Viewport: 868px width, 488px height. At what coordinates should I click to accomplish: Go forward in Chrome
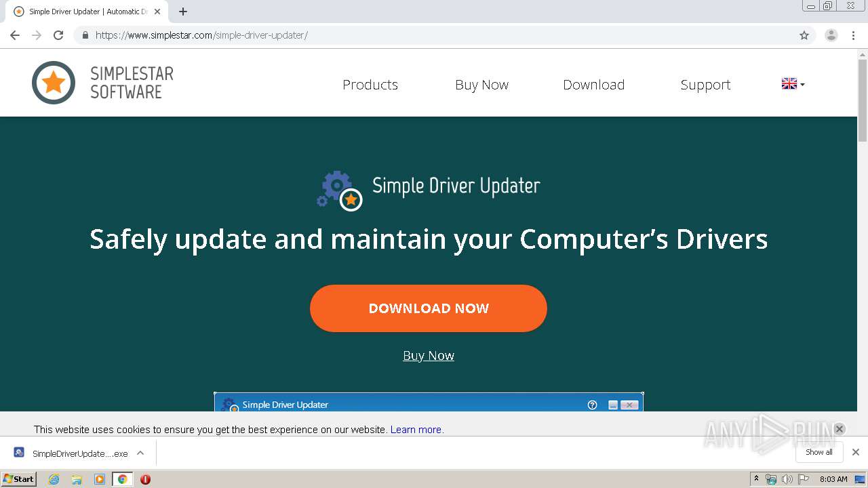(x=37, y=35)
